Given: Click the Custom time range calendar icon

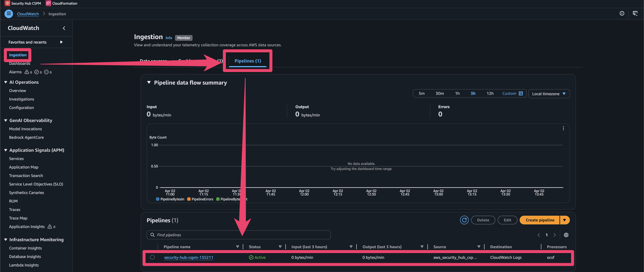Looking at the screenshot, I should (x=521, y=93).
